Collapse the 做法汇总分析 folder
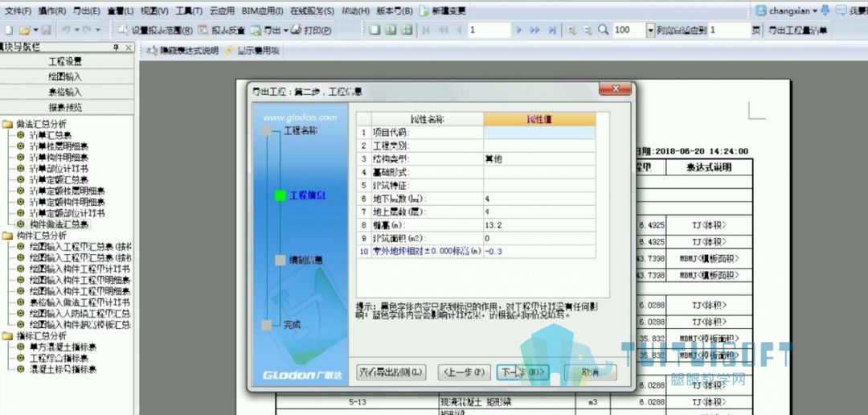This screenshot has height=415, width=868. 7,124
